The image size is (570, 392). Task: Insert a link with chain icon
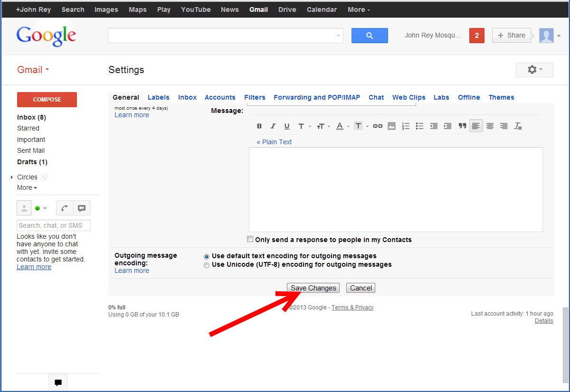click(x=378, y=126)
